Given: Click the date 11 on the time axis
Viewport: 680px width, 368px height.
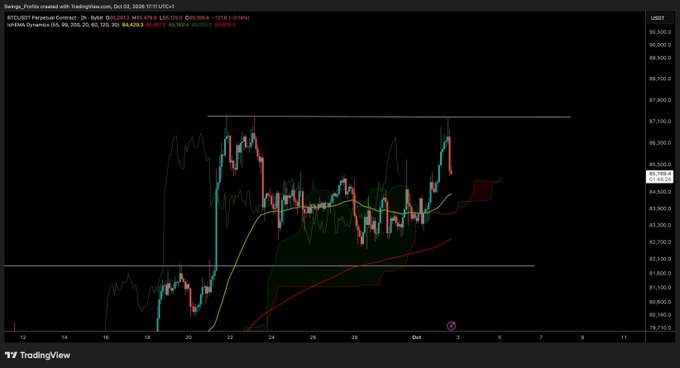Looking at the screenshot, I should click(624, 337).
